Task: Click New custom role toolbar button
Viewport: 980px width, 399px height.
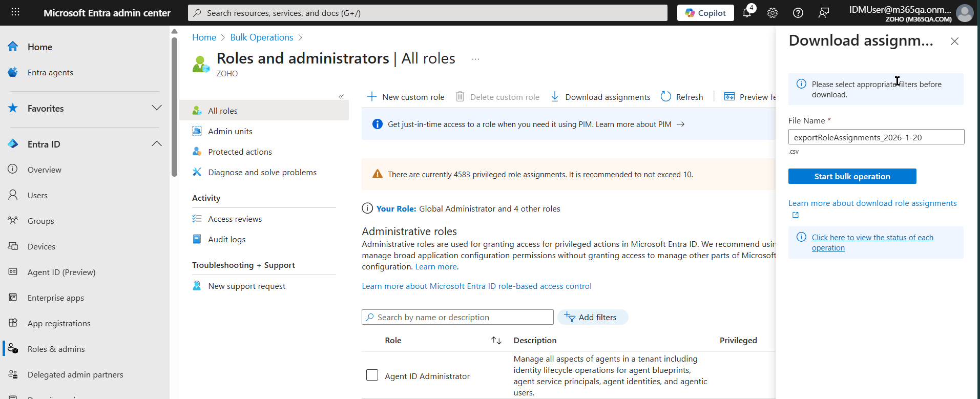Action: pos(406,97)
